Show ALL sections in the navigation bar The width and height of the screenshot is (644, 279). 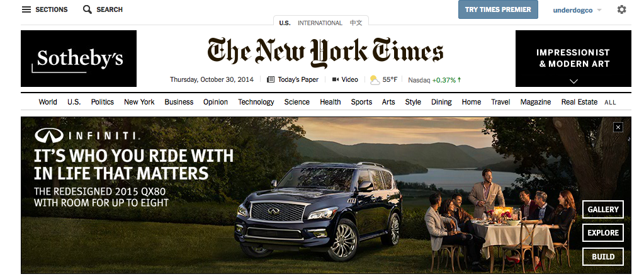point(611,103)
